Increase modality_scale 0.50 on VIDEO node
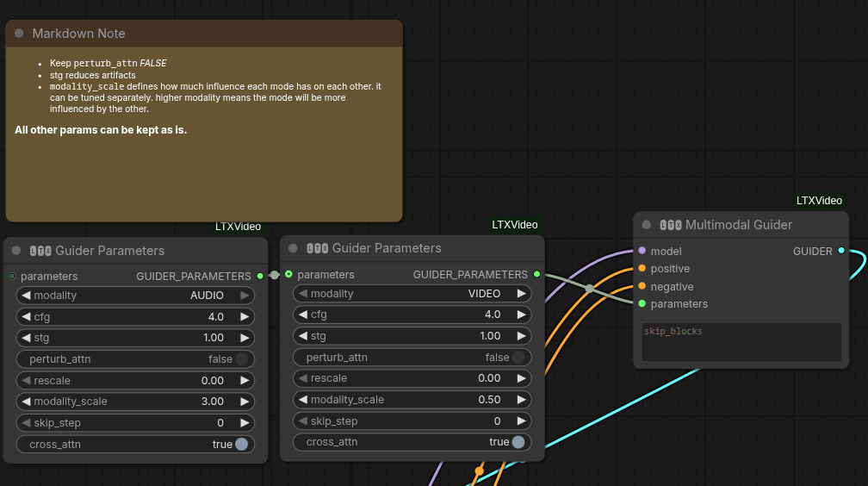The width and height of the screenshot is (868, 486). [522, 400]
